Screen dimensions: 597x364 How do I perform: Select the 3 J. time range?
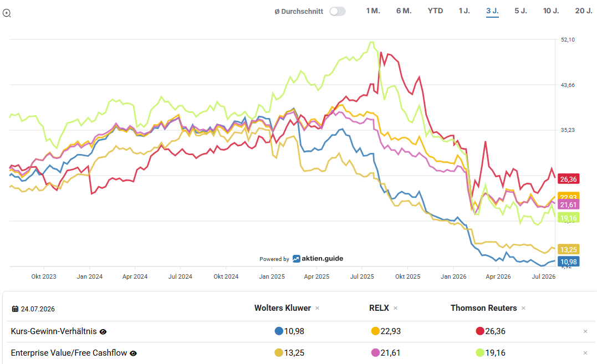click(492, 11)
